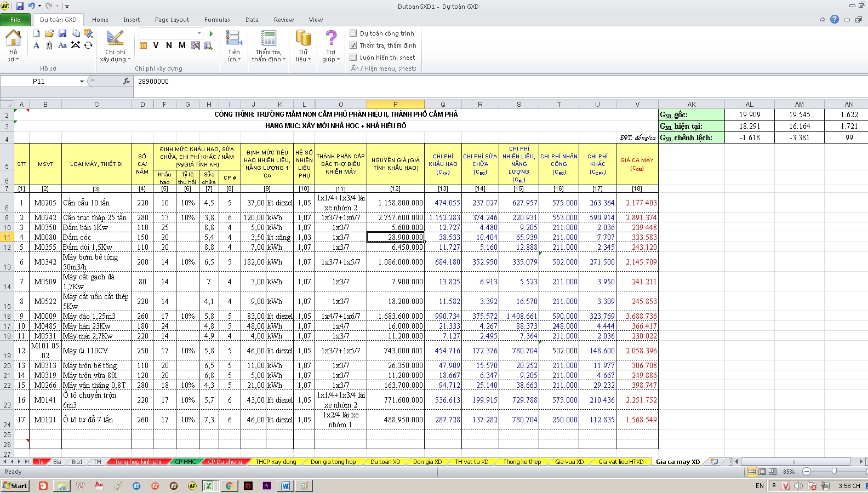Select cell with M0342 machine code
The height and width of the screenshot is (493, 868).
45,262
